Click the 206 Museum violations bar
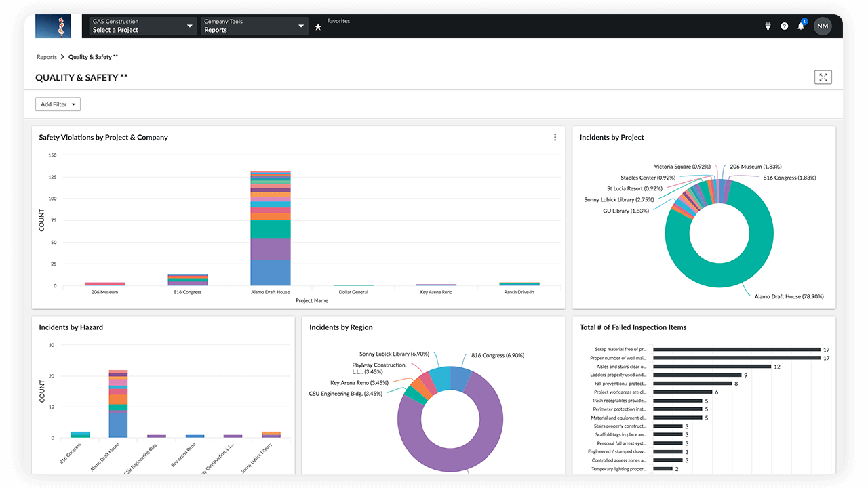This screenshot has height=488, width=868. pos(104,283)
